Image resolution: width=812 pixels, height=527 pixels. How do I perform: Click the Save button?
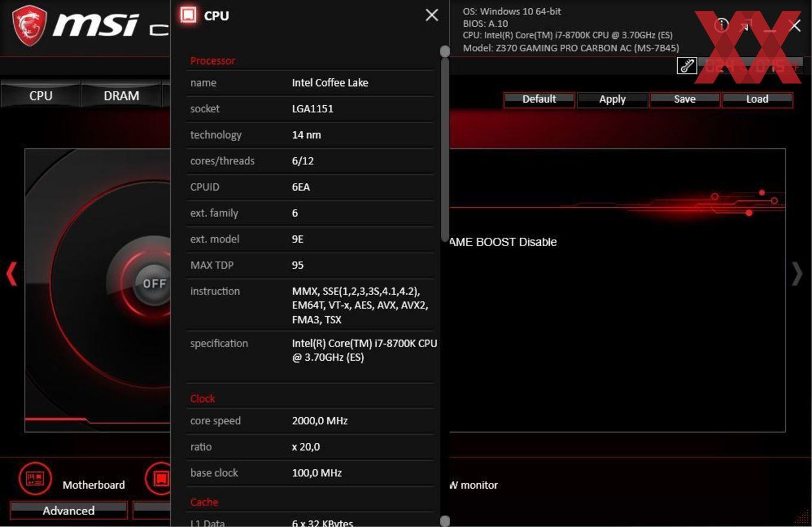coord(685,99)
